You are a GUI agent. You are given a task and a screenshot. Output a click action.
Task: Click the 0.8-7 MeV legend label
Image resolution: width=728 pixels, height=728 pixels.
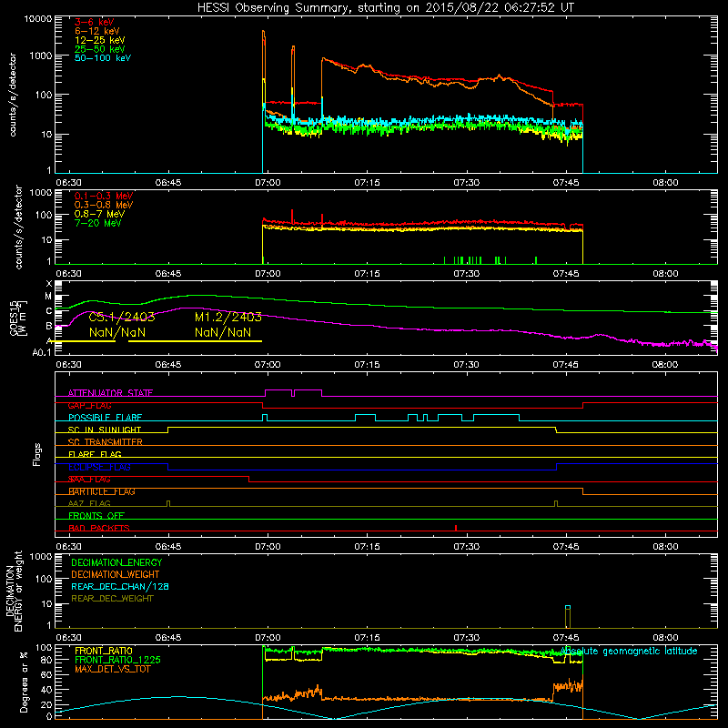coord(99,214)
